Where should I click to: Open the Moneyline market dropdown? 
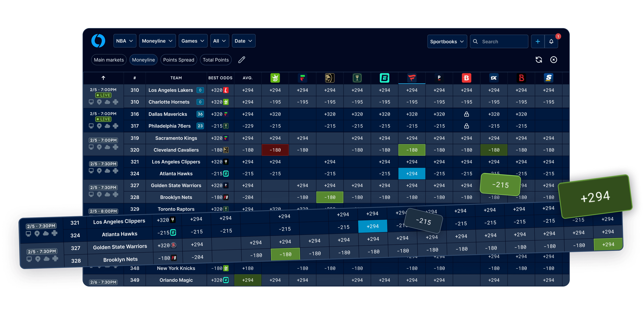point(157,41)
